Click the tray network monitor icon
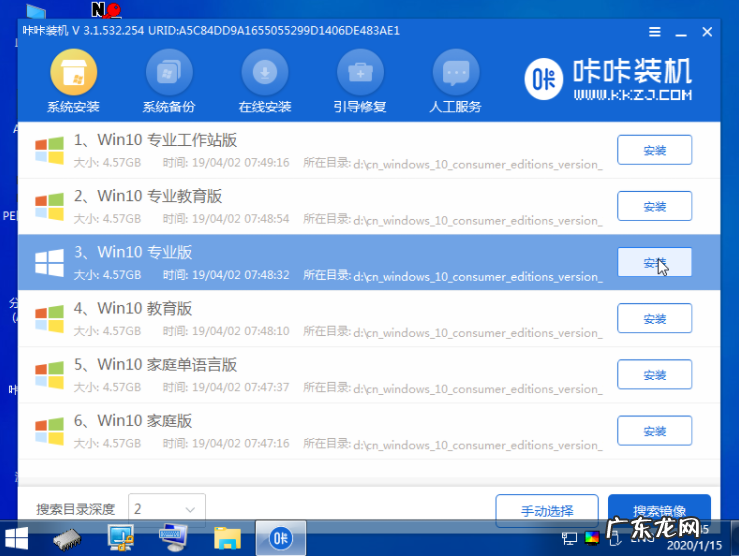Image resolution: width=739 pixels, height=557 pixels. 569,539
